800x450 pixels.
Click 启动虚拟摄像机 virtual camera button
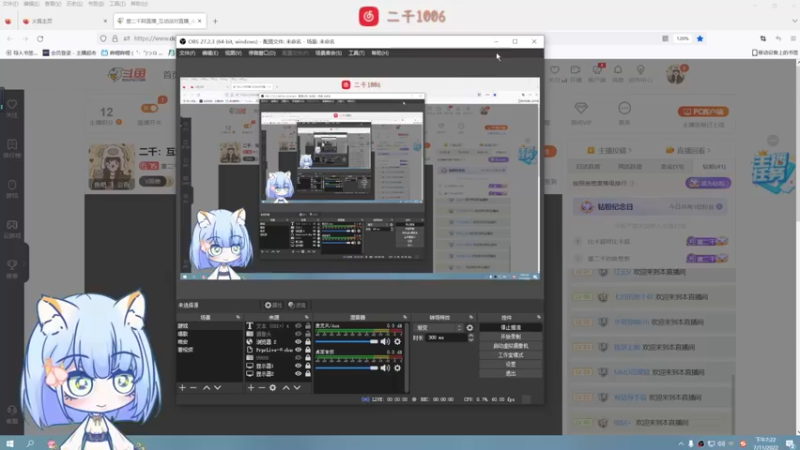pos(511,346)
